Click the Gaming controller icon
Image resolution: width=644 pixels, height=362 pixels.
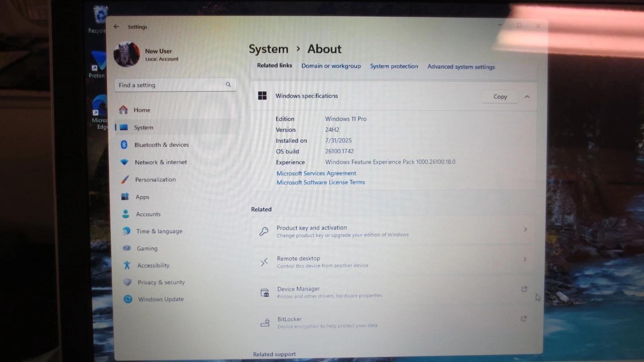tap(127, 248)
